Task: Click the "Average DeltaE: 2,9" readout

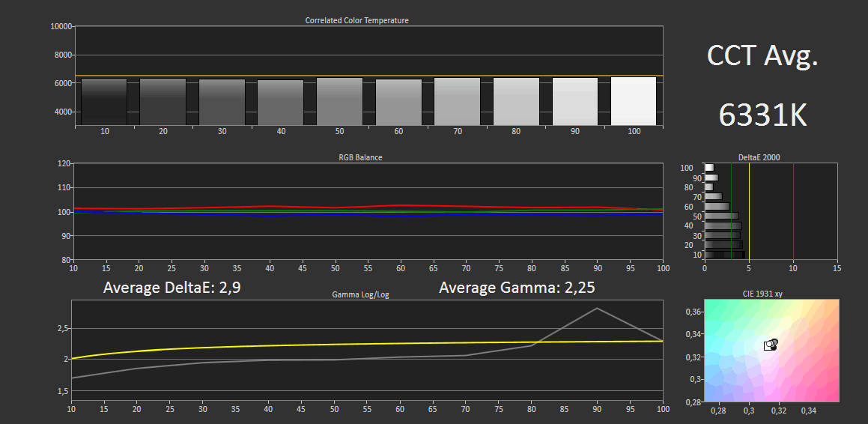Action: 172,288
